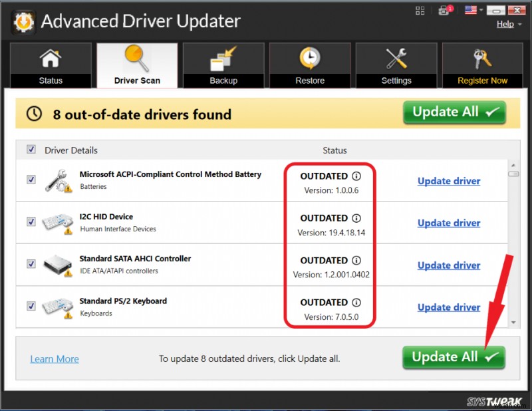
Task: Click the grid view icon in title bar
Action: coord(420,11)
